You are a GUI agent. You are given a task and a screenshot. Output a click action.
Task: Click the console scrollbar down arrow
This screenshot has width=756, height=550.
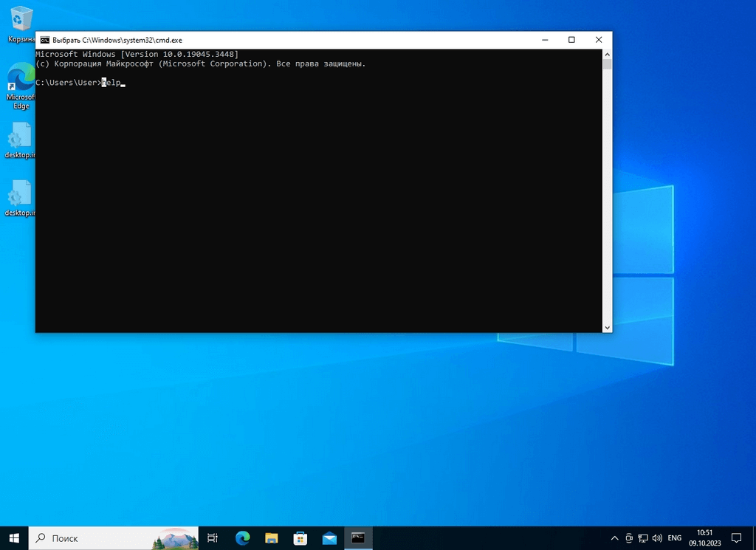click(608, 328)
